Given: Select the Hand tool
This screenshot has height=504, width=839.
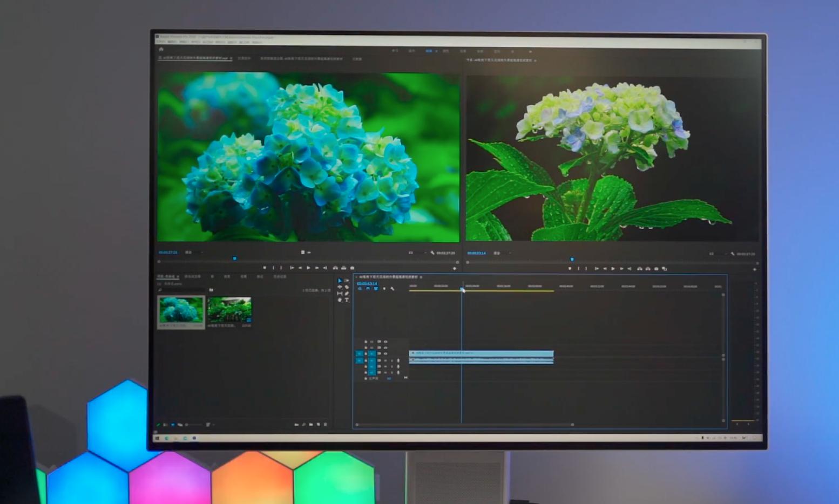Looking at the screenshot, I should (x=340, y=300).
